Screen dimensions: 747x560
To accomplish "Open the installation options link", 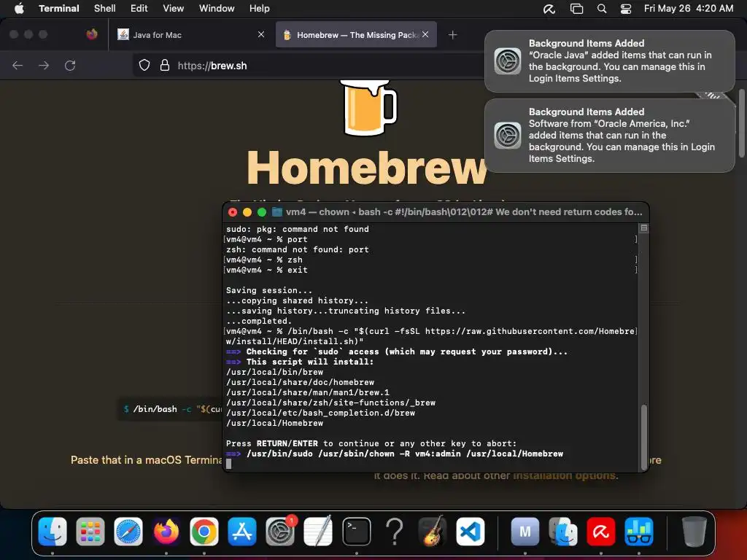I will 565,475.
